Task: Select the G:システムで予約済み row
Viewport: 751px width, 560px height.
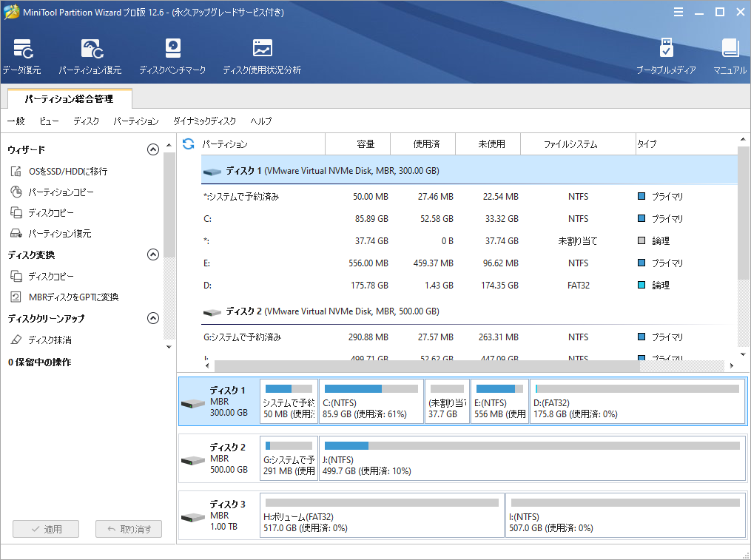Action: click(469, 337)
